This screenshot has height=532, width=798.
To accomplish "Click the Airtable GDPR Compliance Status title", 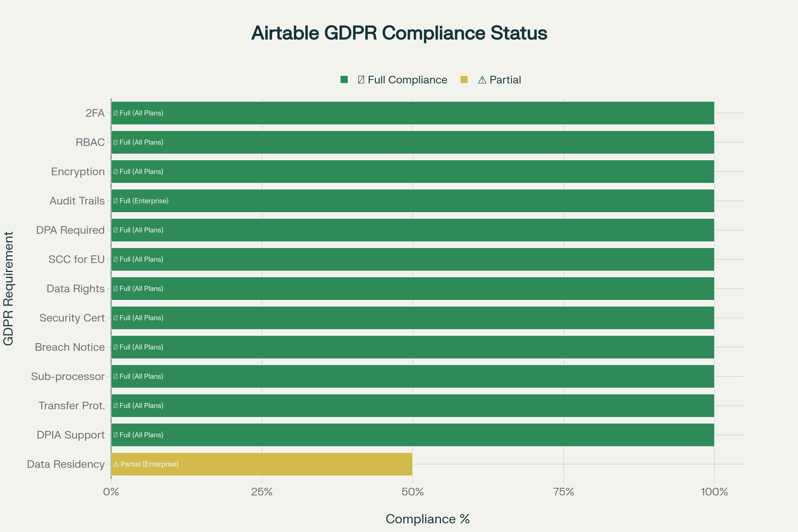I will click(399, 33).
